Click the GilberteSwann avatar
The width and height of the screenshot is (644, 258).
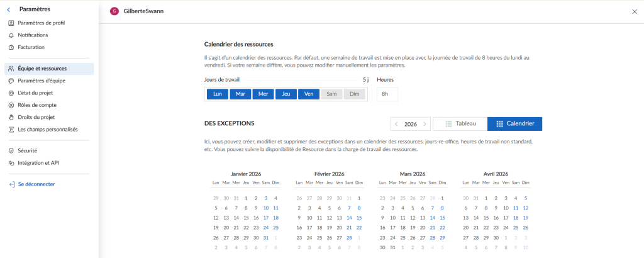pos(114,11)
